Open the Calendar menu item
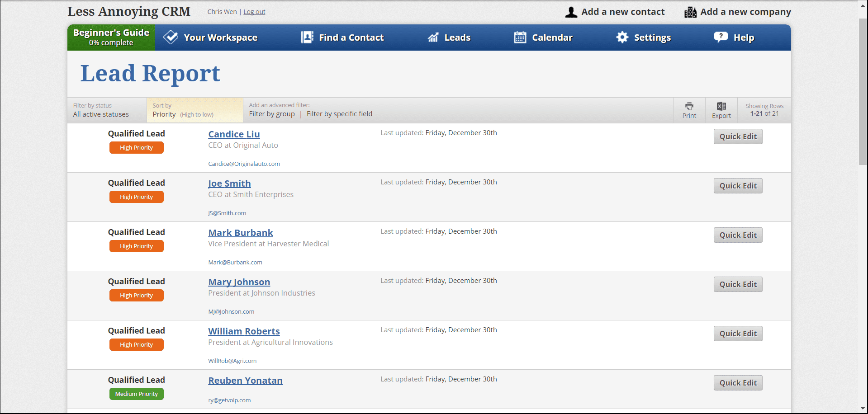Image resolution: width=868 pixels, height=414 pixels. pos(552,38)
